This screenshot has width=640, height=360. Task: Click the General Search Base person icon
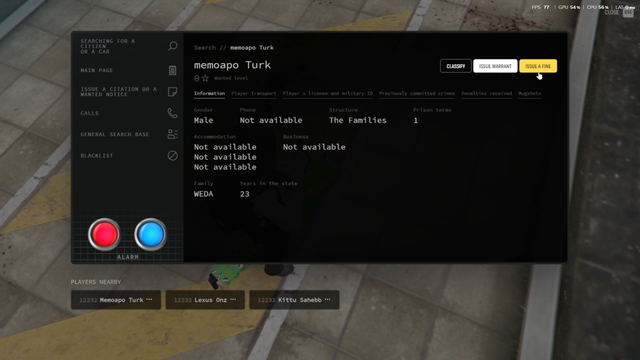point(173,134)
